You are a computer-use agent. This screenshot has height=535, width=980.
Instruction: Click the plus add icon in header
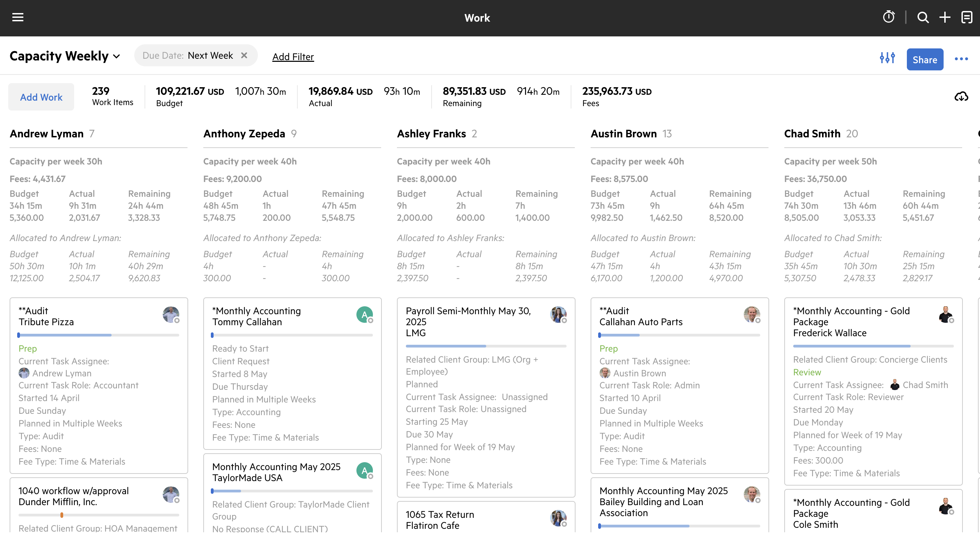(x=945, y=18)
